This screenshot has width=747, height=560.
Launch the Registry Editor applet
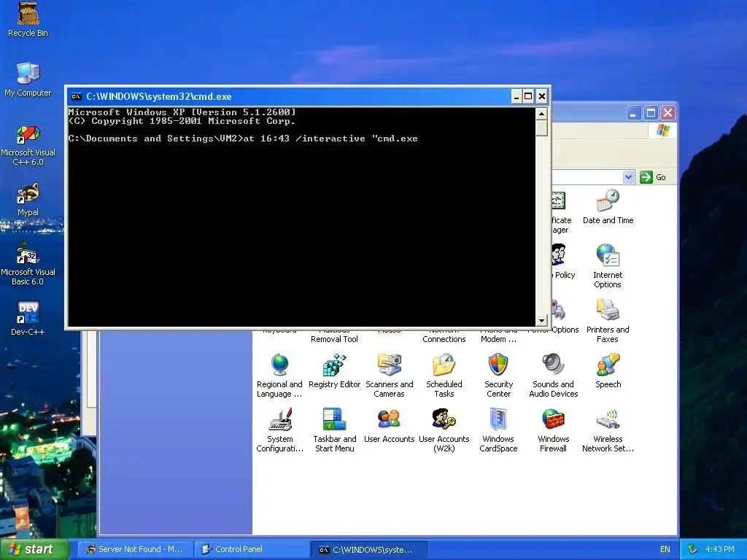(x=334, y=370)
